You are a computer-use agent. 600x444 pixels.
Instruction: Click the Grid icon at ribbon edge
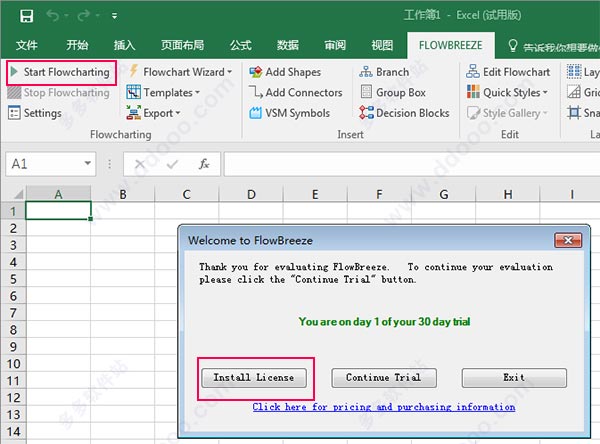[x=574, y=92]
